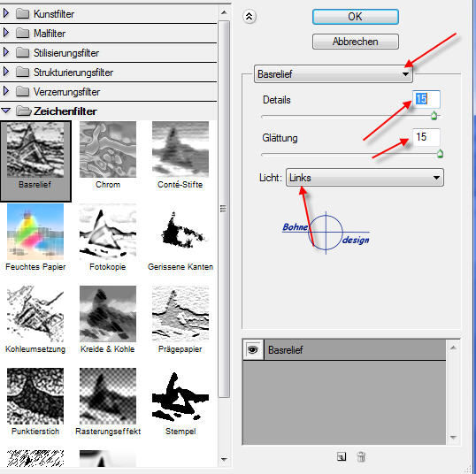Collapse the Zeichenfilter folder
This screenshot has height=474, width=476.
pos(6,111)
